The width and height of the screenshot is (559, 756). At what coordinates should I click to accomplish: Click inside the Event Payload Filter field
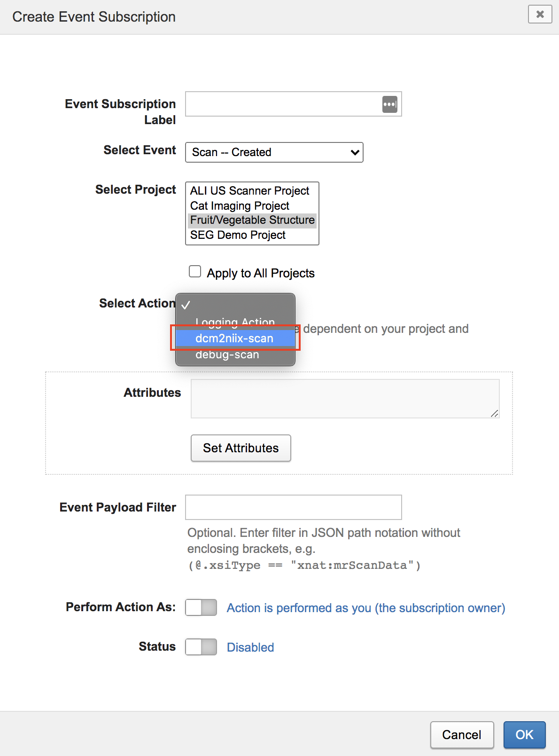click(x=293, y=507)
